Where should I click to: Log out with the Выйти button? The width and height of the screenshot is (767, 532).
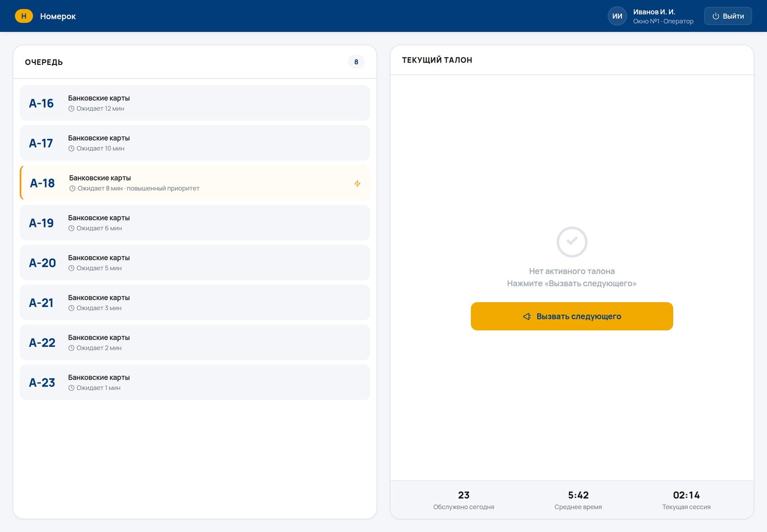[x=728, y=16]
